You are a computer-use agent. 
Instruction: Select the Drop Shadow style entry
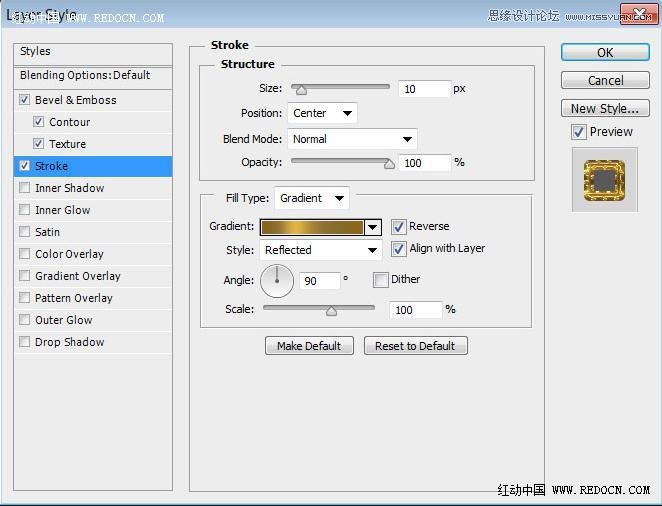tap(69, 342)
